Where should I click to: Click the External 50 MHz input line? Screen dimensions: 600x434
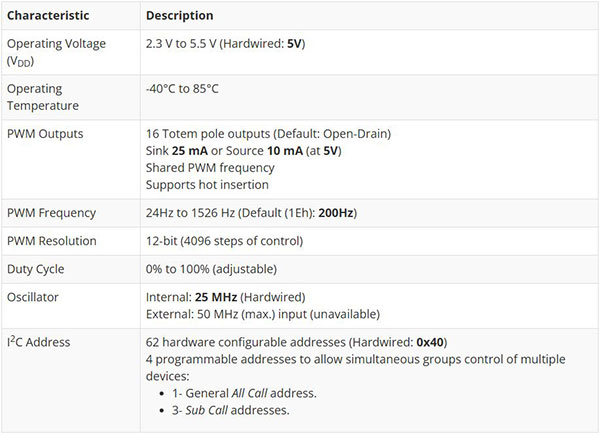(262, 314)
